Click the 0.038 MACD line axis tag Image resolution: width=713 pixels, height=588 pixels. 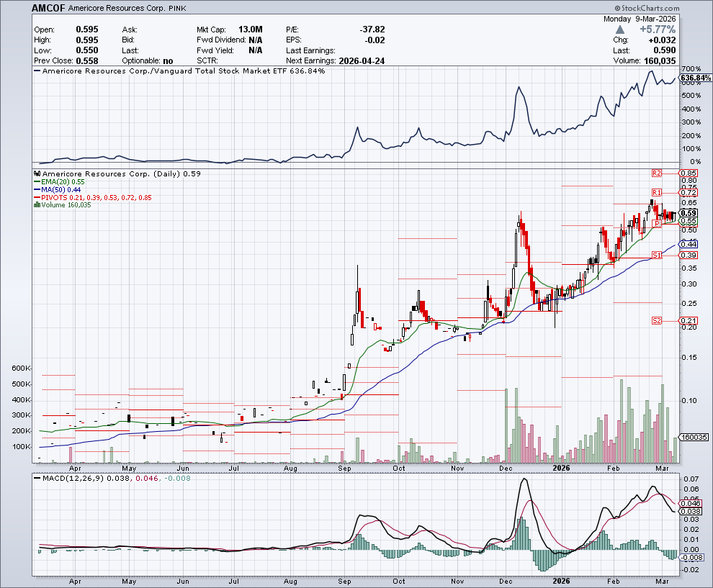click(691, 511)
